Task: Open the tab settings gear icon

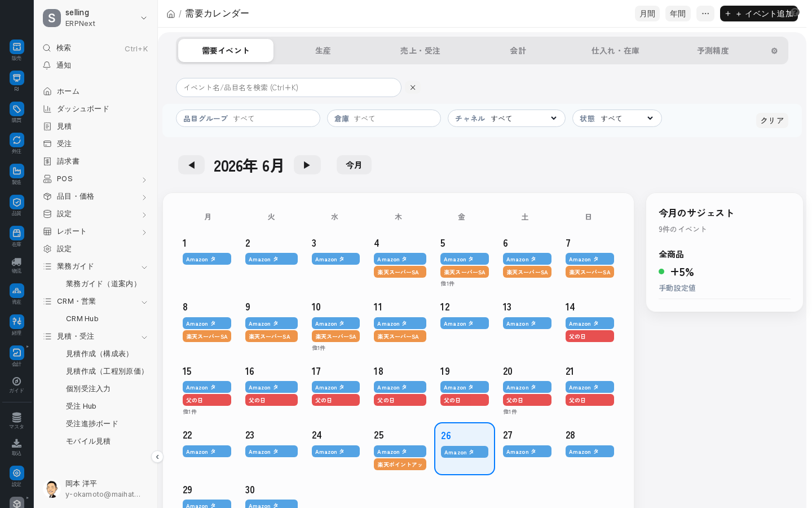Action: 774,51
